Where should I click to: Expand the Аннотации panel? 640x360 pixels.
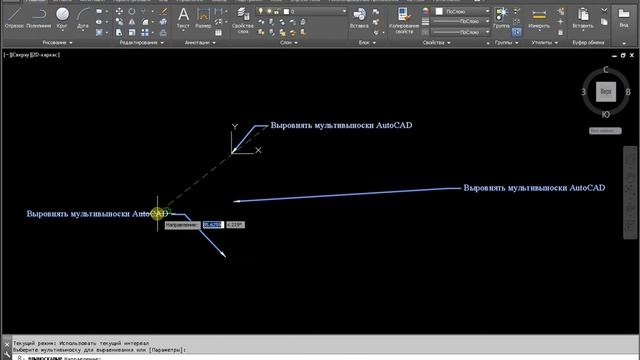(200, 42)
